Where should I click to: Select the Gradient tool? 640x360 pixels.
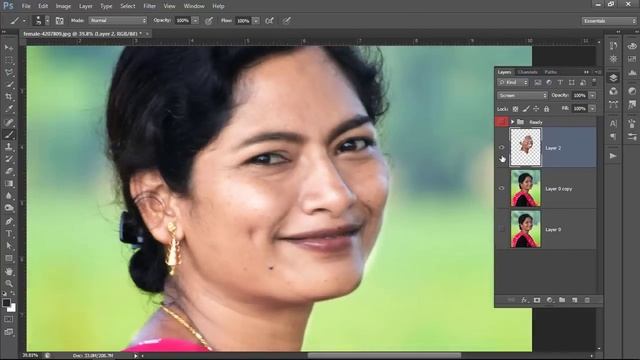(9, 183)
